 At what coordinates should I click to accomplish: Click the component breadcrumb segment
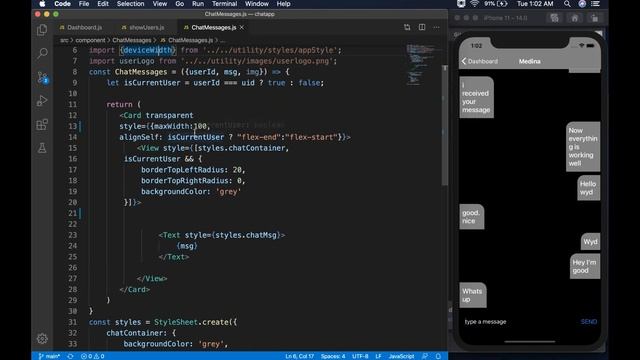click(x=90, y=40)
